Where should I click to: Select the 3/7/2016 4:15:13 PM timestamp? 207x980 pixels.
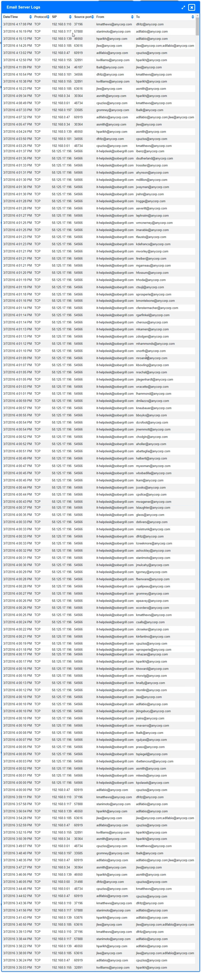point(18,39)
